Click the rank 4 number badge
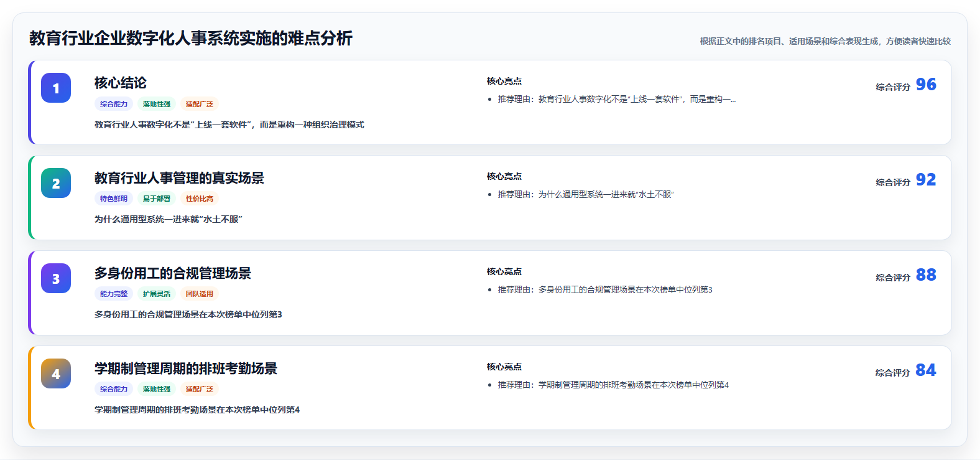The width and height of the screenshot is (980, 460). click(x=56, y=373)
